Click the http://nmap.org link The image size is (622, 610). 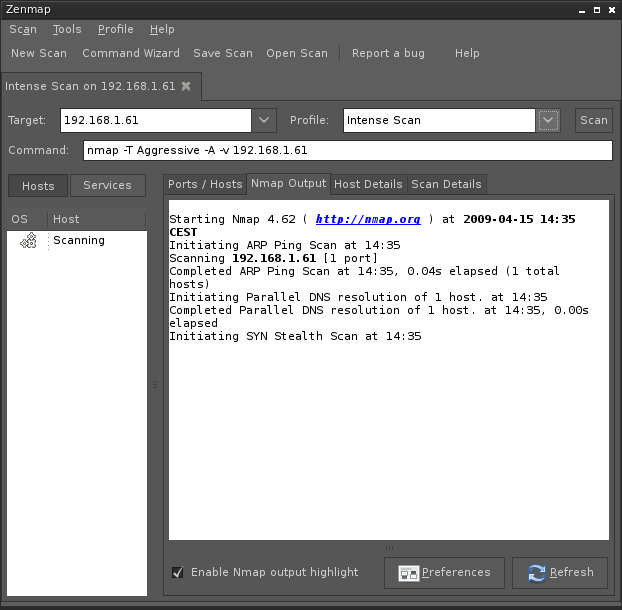pos(368,219)
